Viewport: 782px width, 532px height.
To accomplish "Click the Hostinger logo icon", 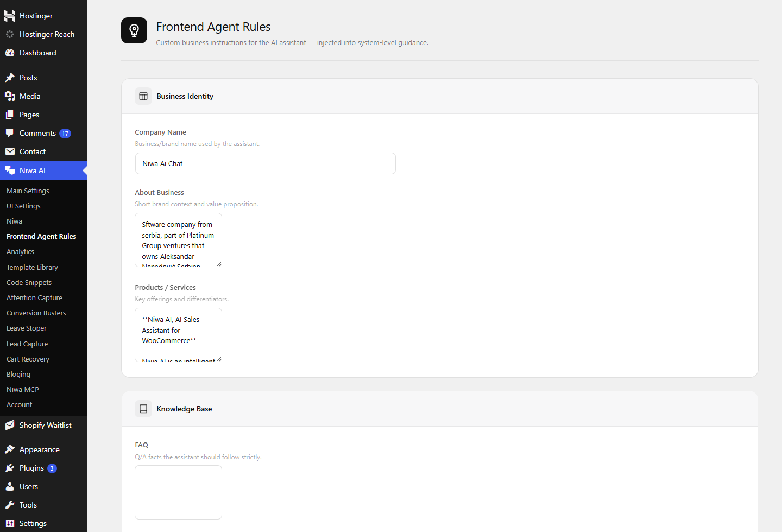I will tap(10, 16).
